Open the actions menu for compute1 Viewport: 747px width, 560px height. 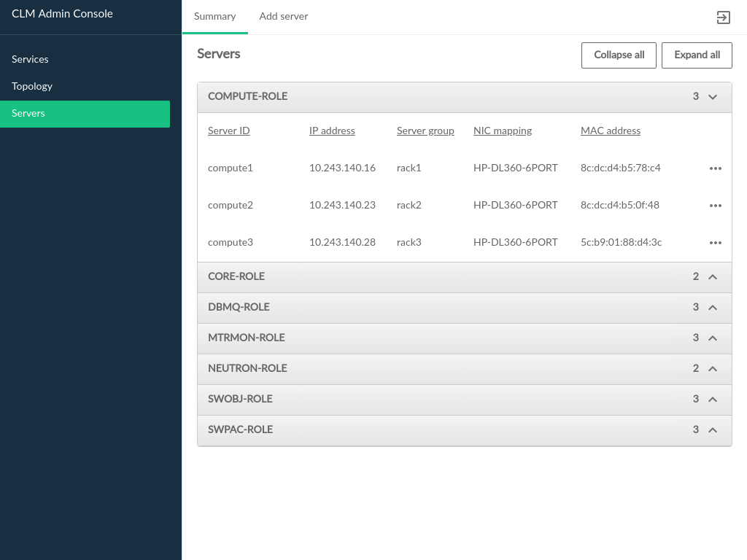click(x=715, y=168)
